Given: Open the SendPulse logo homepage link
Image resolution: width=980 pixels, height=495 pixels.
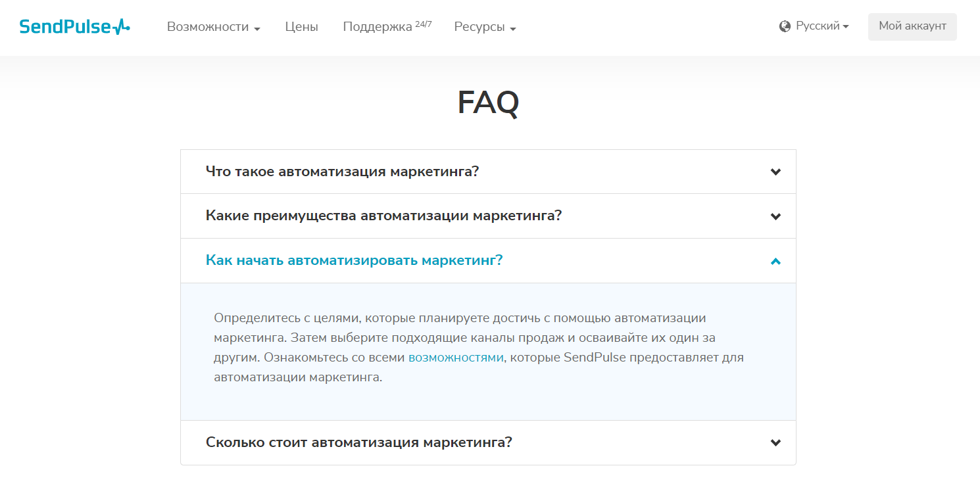Looking at the screenshot, I should pyautogui.click(x=75, y=27).
